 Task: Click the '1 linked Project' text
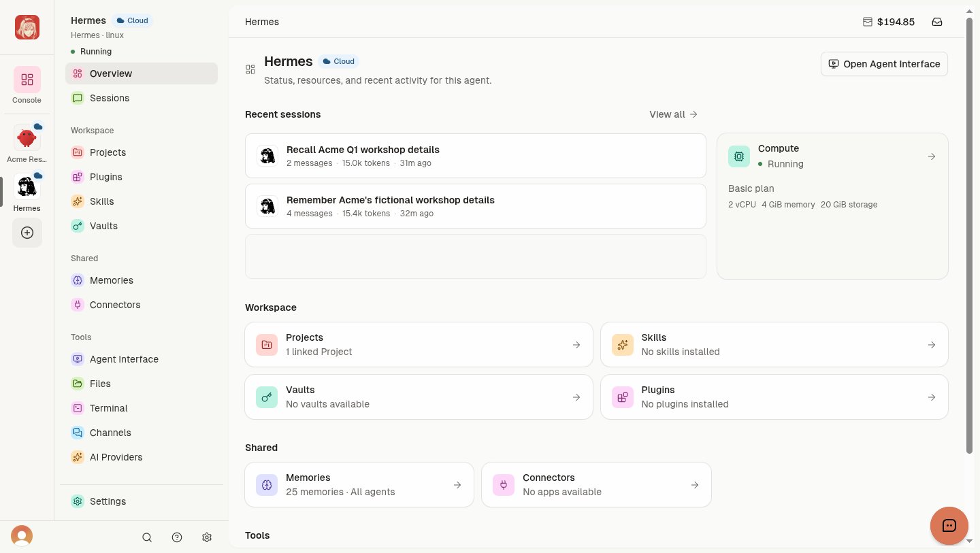pyautogui.click(x=319, y=352)
